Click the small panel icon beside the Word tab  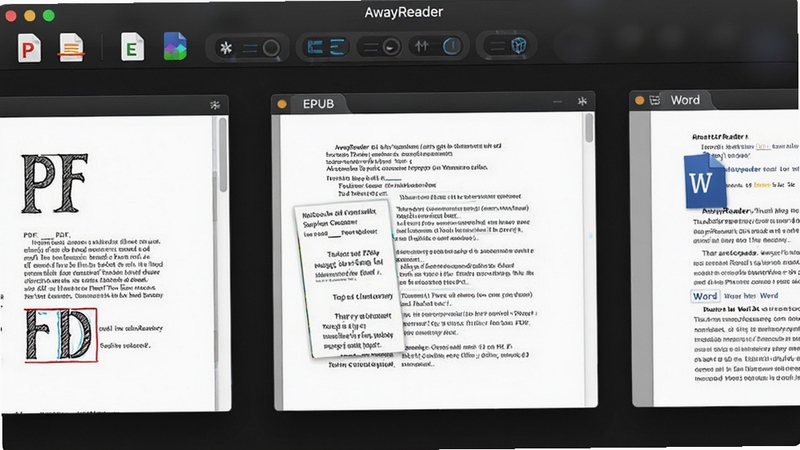655,100
